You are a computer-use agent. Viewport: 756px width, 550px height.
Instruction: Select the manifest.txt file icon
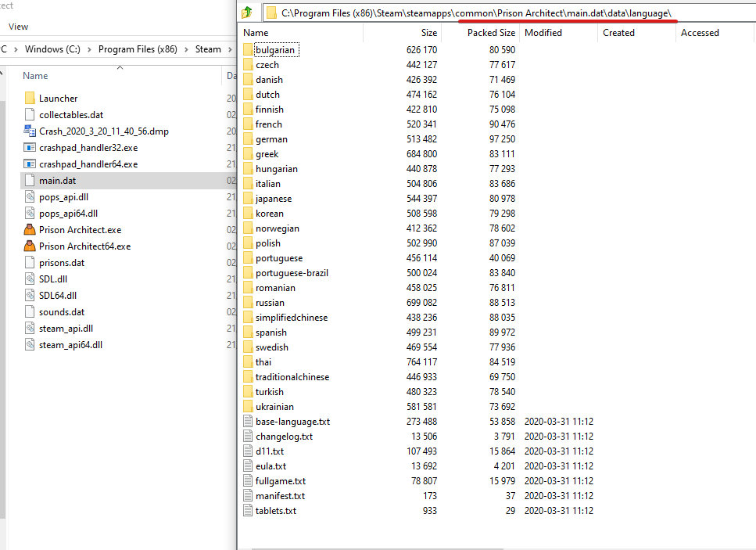(248, 495)
